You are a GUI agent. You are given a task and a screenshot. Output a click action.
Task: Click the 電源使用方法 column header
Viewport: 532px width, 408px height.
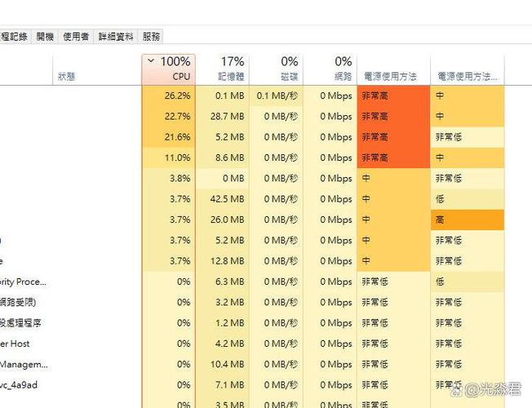[x=389, y=76]
